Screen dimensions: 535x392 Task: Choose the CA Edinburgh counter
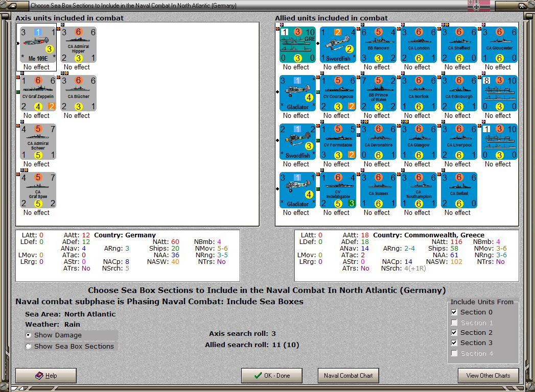[x=459, y=93]
